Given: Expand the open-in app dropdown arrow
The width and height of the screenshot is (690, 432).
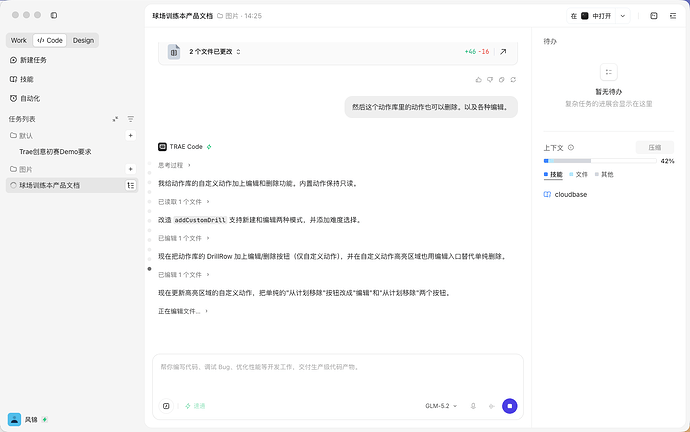Looking at the screenshot, I should 623,16.
